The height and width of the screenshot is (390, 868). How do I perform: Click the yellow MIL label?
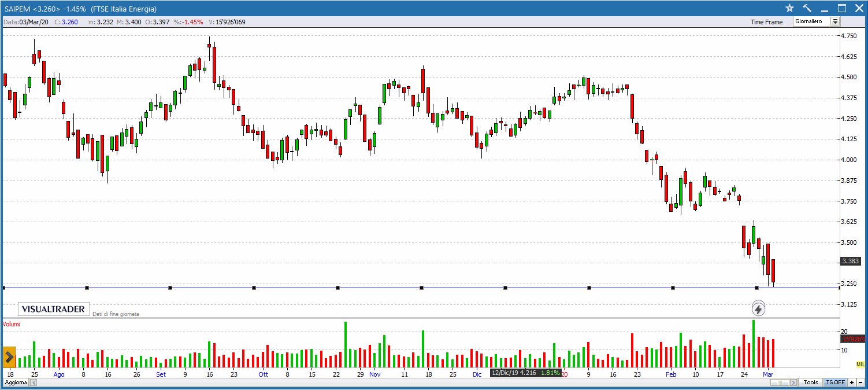point(860,364)
